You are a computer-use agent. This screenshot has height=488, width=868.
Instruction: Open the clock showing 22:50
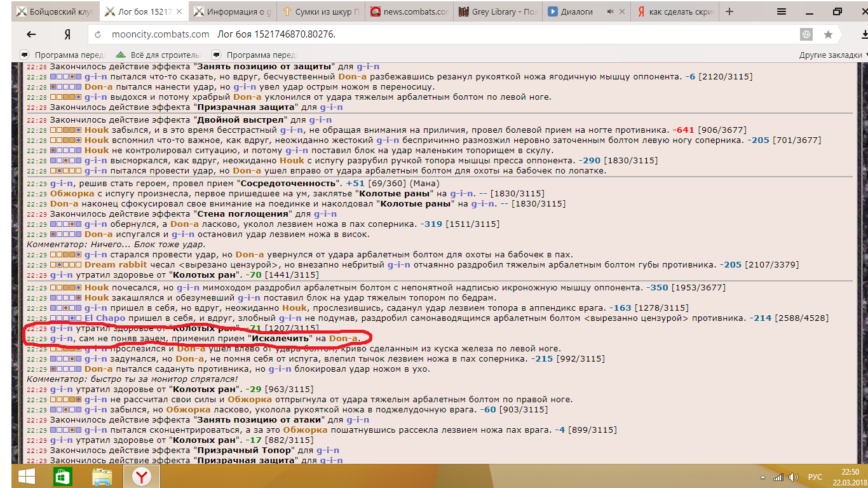(x=850, y=472)
